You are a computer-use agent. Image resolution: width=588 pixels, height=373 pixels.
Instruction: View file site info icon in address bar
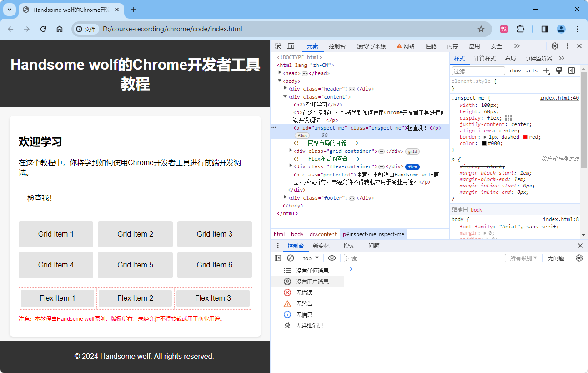click(x=86, y=29)
